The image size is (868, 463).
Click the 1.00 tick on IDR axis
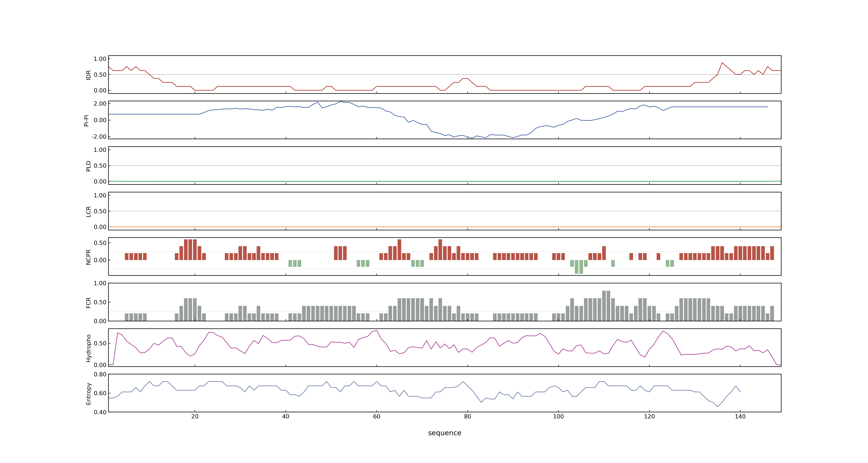coord(100,59)
